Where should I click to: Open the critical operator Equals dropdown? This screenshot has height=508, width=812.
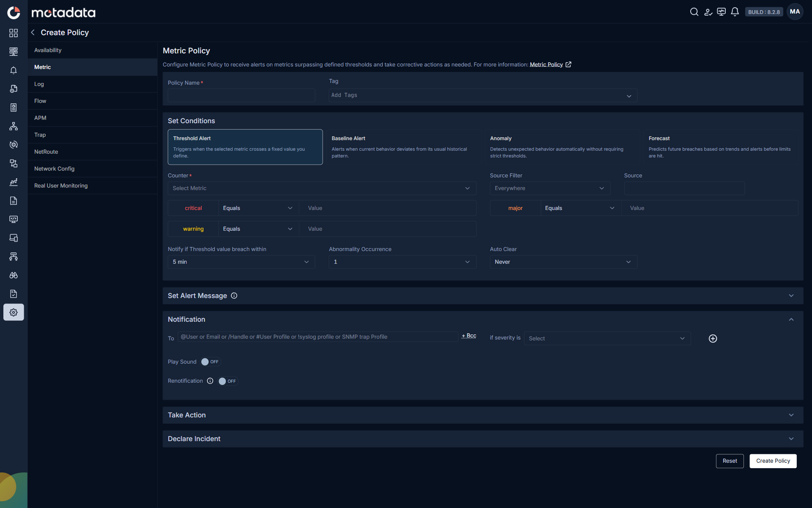point(258,208)
